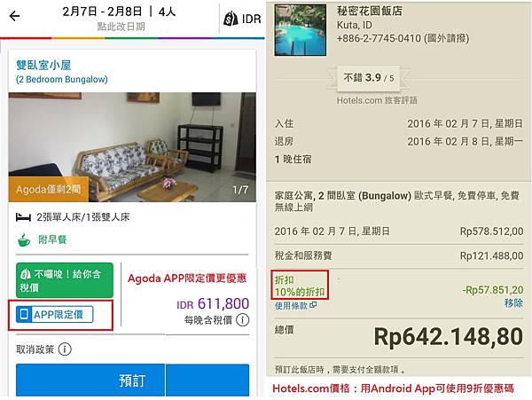This screenshot has height=400, width=532.
Task: Change dates via 2月7日 - 2月8日 header
Action: pyautogui.click(x=102, y=12)
